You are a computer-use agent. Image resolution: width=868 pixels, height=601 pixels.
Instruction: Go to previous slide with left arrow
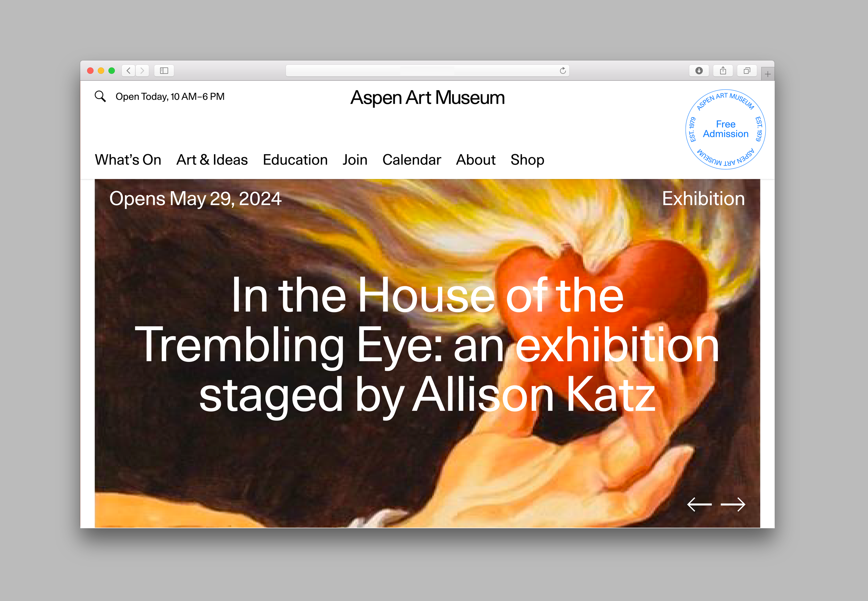(699, 504)
